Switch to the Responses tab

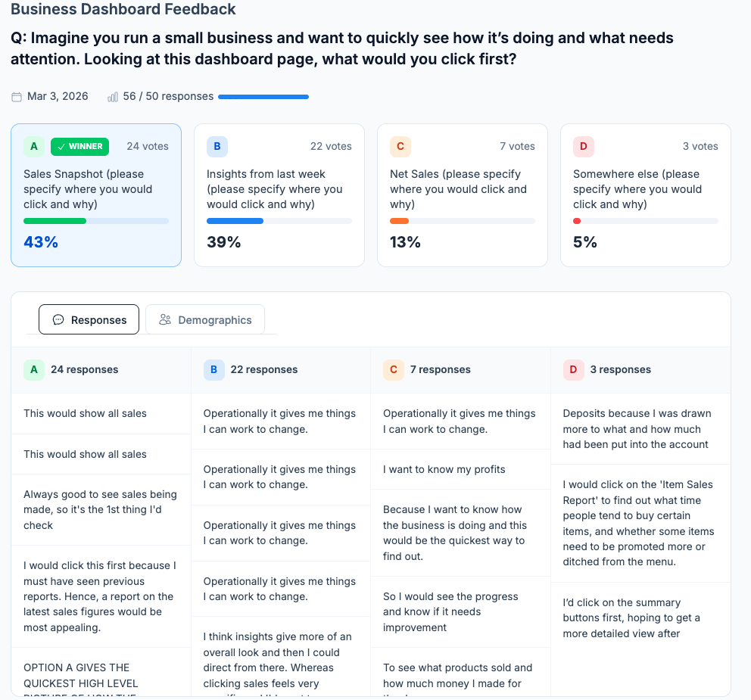89,319
